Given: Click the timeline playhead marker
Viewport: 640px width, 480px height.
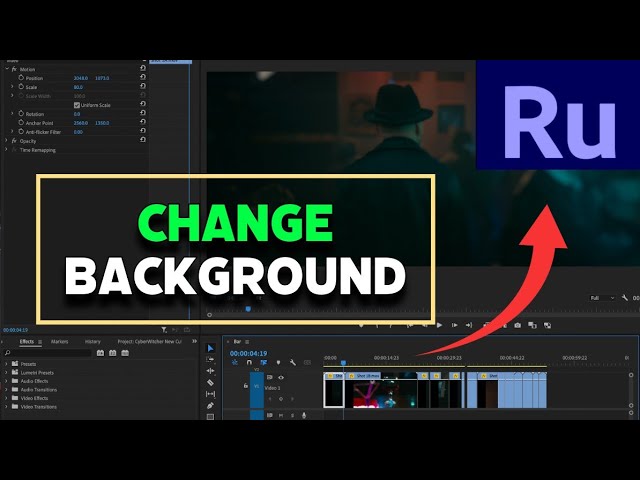Looking at the screenshot, I should (x=343, y=363).
